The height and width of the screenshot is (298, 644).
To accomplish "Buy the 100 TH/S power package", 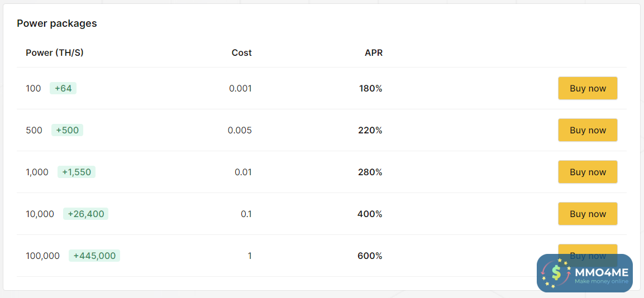I will pos(587,88).
